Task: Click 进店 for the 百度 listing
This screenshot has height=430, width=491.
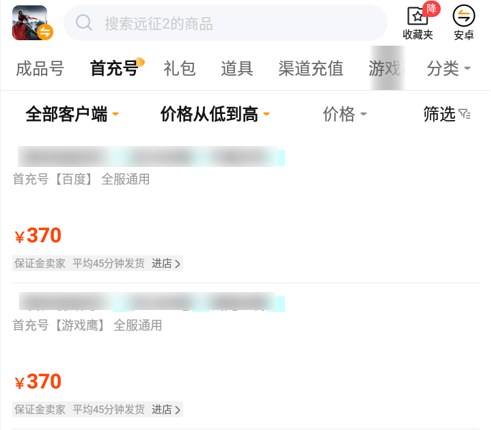Action: pos(166,264)
